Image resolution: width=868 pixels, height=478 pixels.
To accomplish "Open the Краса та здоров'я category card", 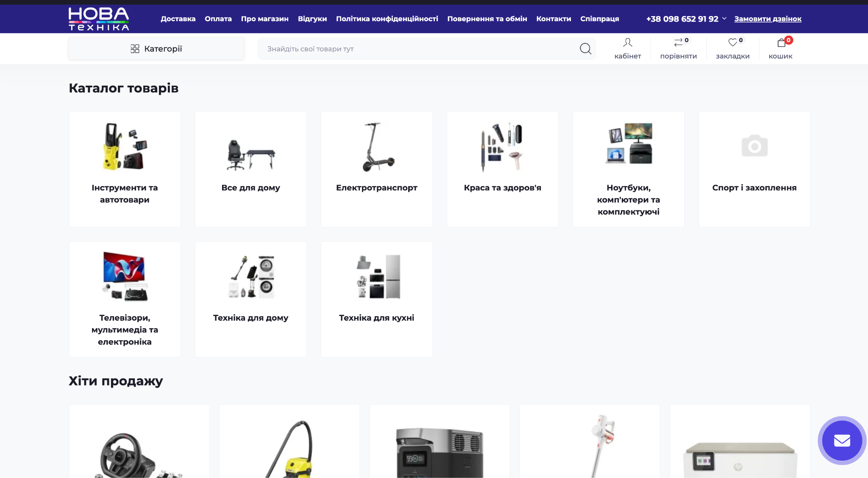I will tap(502, 169).
